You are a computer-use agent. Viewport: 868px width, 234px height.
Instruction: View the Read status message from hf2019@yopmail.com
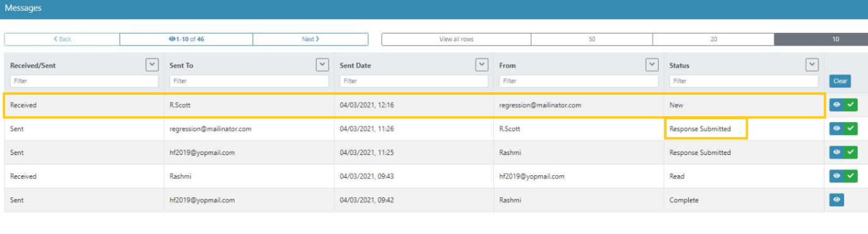coord(836,176)
